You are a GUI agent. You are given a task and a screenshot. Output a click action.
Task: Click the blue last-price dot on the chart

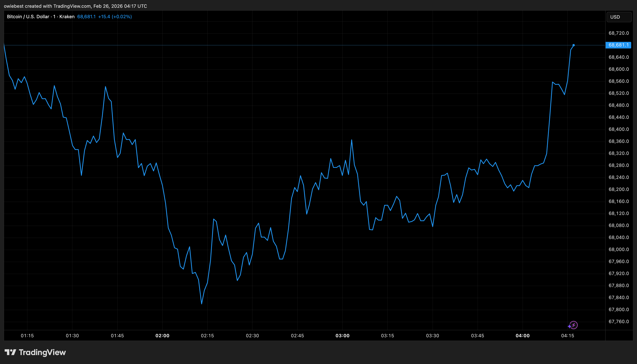(x=574, y=45)
